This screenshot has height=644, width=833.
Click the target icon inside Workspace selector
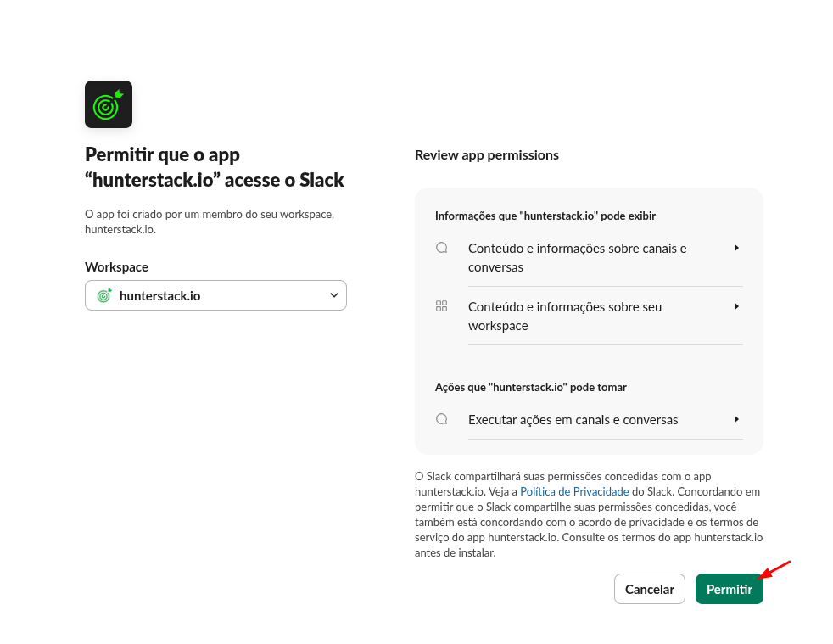click(x=104, y=295)
